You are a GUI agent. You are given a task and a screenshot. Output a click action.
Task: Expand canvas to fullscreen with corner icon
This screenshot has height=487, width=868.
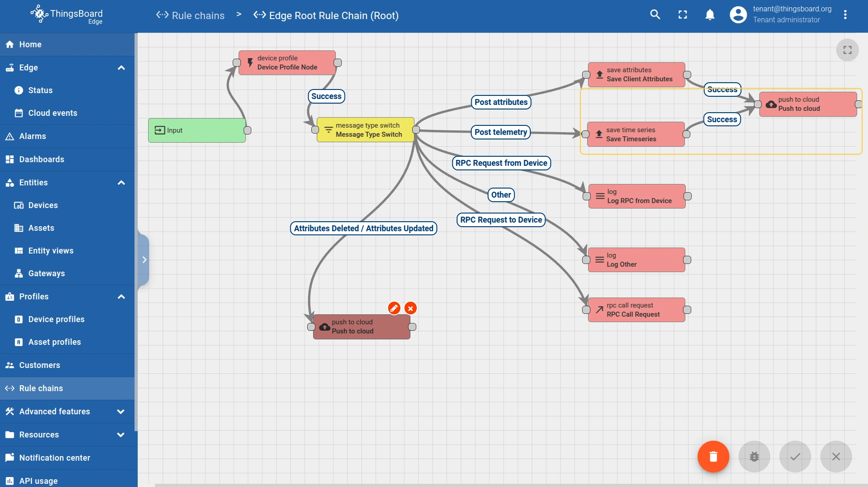(x=847, y=50)
